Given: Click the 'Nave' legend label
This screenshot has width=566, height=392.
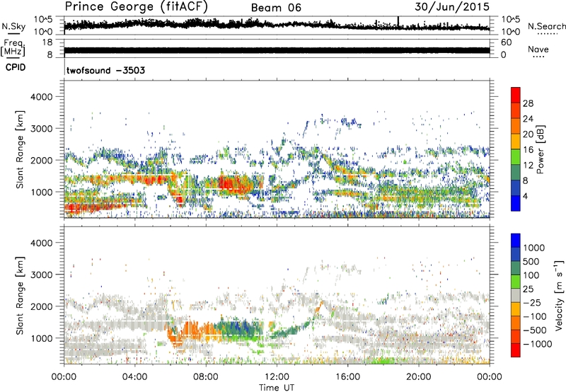Looking at the screenshot, I should (x=538, y=49).
